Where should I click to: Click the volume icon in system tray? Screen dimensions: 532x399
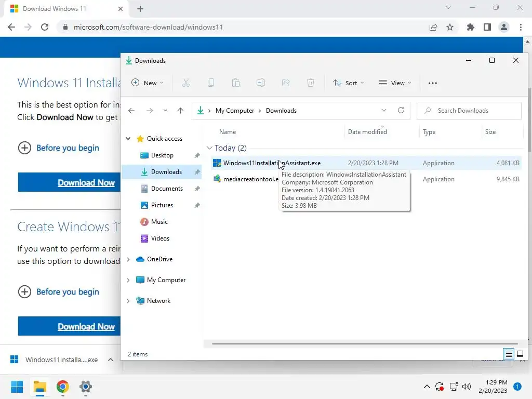coord(467,387)
